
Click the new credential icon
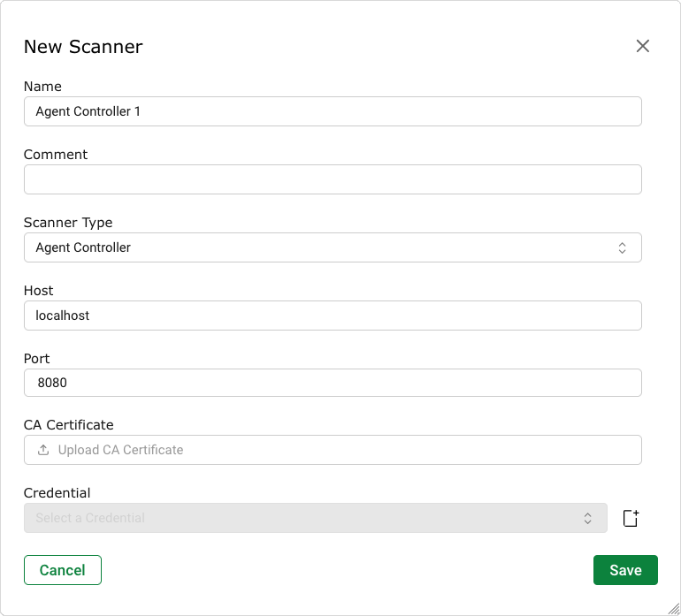pos(631,519)
